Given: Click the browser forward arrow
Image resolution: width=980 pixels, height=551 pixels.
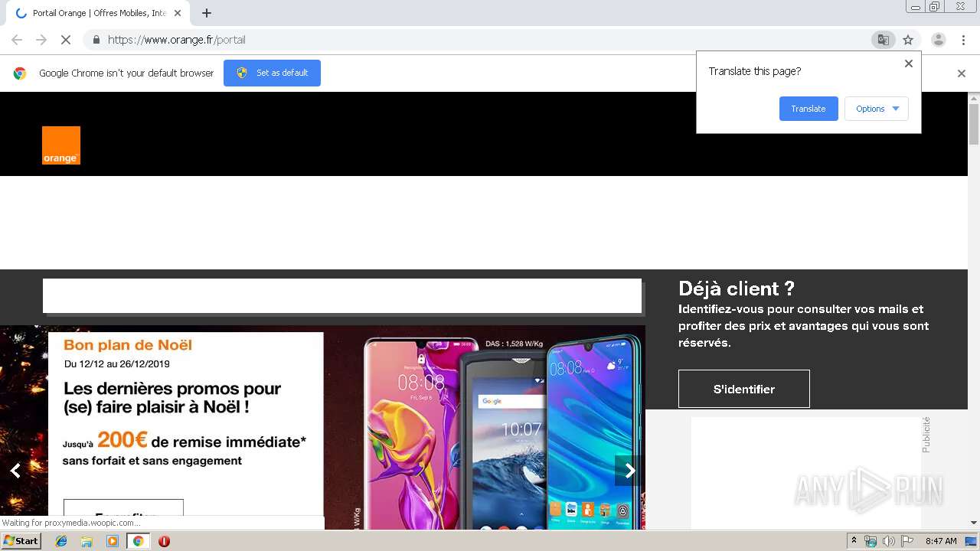Looking at the screenshot, I should pyautogui.click(x=41, y=40).
